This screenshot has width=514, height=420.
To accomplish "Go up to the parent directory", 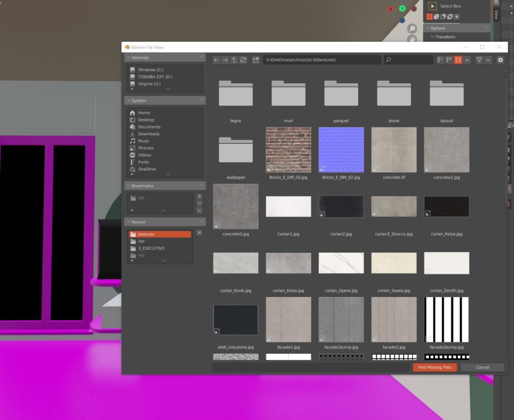I will point(234,60).
